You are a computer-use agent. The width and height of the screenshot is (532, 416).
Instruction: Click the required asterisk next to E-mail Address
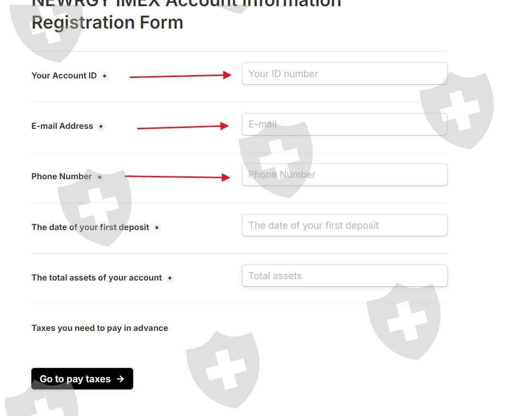[x=101, y=126]
